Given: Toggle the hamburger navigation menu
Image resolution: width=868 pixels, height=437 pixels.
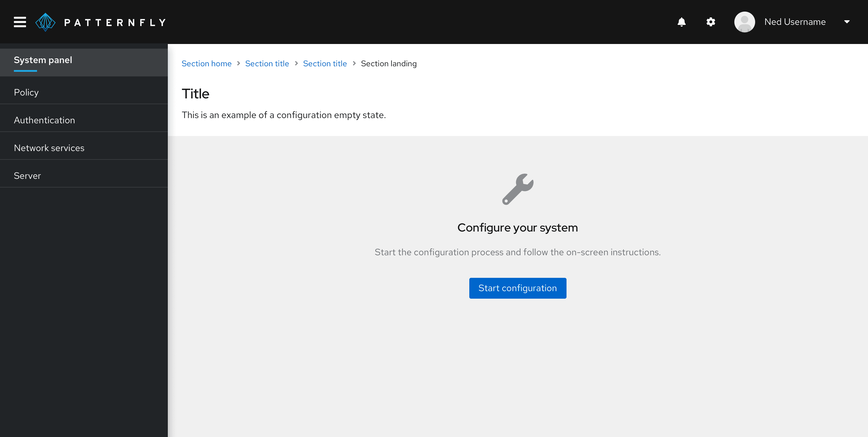Looking at the screenshot, I should (20, 22).
